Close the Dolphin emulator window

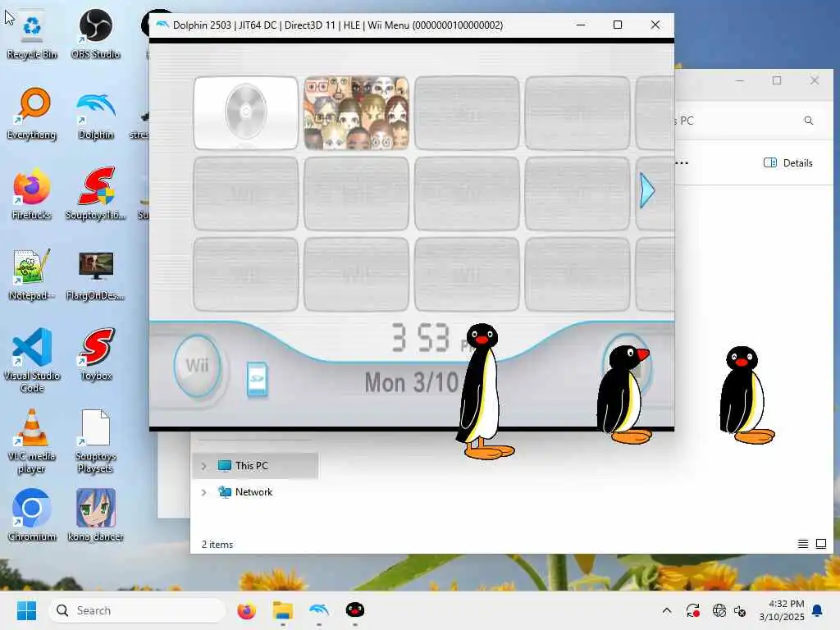click(x=655, y=25)
